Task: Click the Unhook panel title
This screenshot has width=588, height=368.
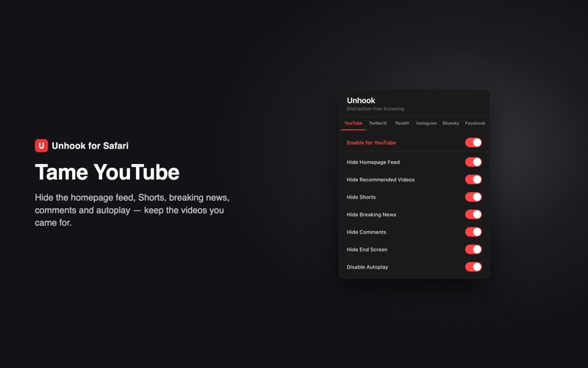Action: point(361,100)
